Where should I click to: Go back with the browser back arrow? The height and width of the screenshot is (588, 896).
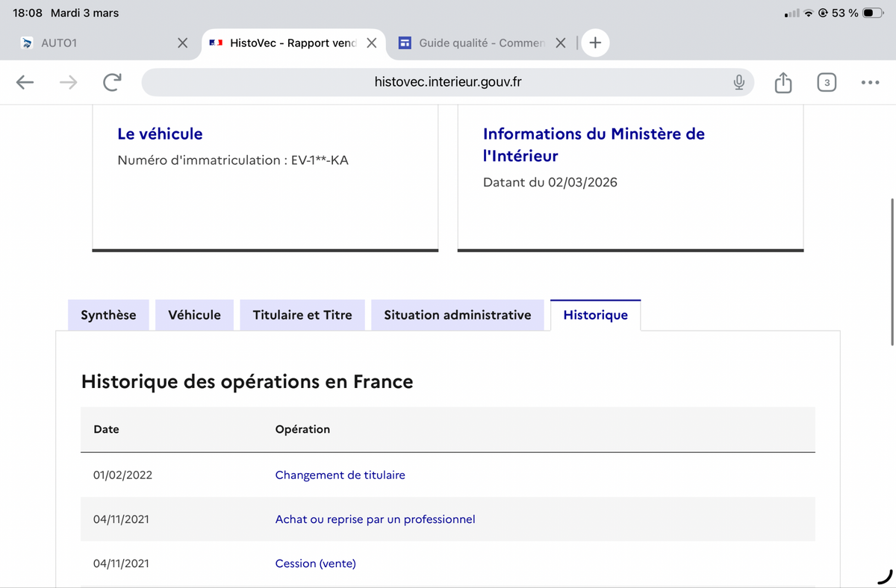click(x=25, y=82)
